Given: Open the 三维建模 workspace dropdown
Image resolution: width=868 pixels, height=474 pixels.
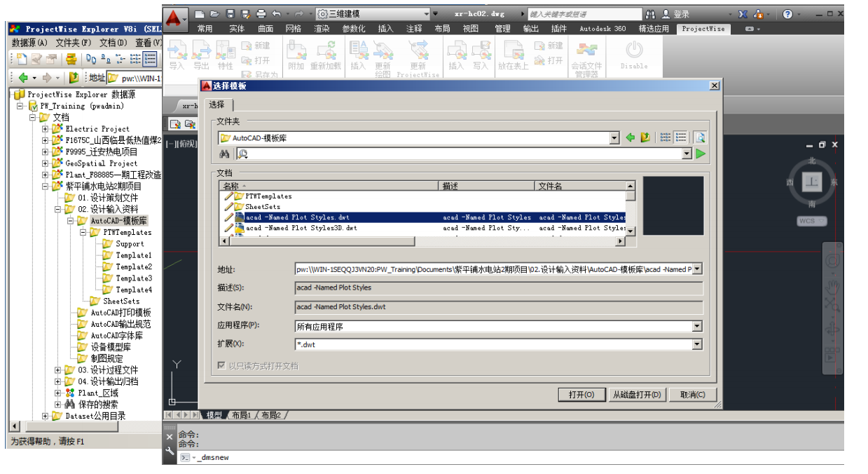Looking at the screenshot, I should (427, 14).
